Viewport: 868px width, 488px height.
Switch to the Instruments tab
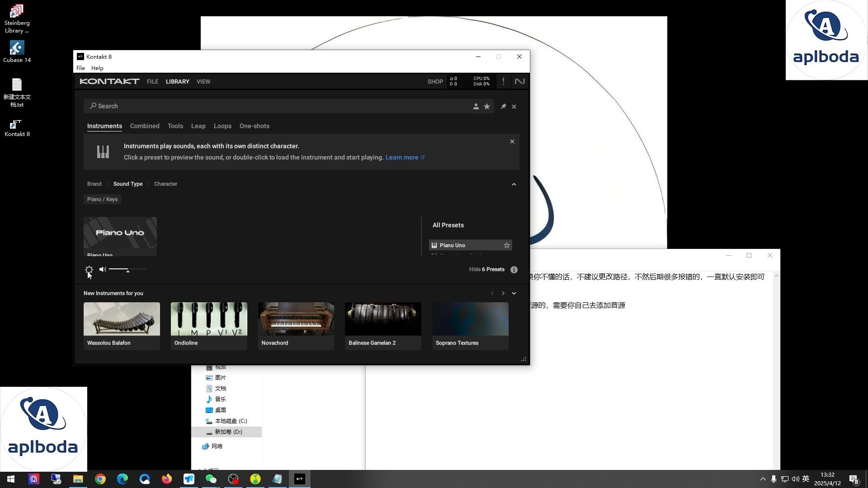click(104, 126)
